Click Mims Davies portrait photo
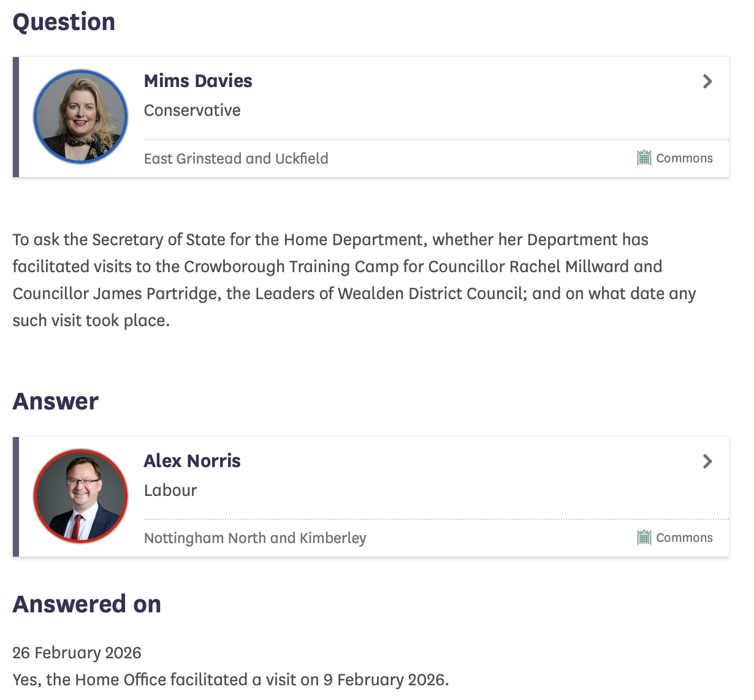Screen dimensions: 754x700 point(80,116)
